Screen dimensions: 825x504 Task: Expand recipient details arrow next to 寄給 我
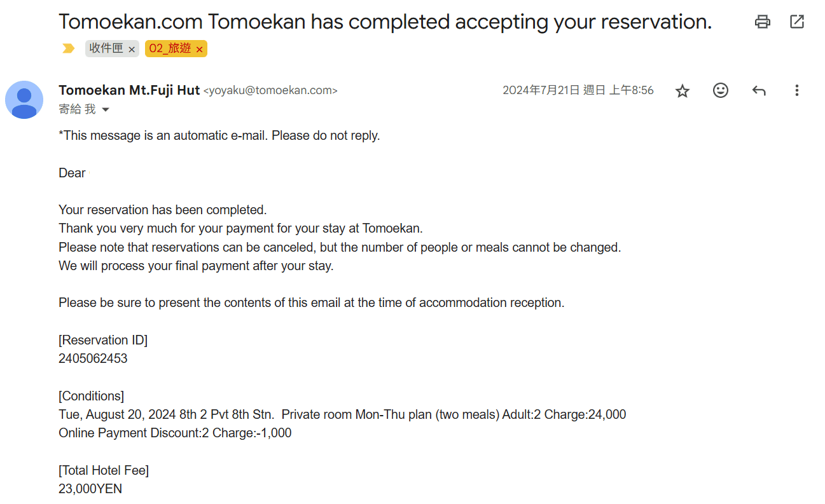point(106,110)
